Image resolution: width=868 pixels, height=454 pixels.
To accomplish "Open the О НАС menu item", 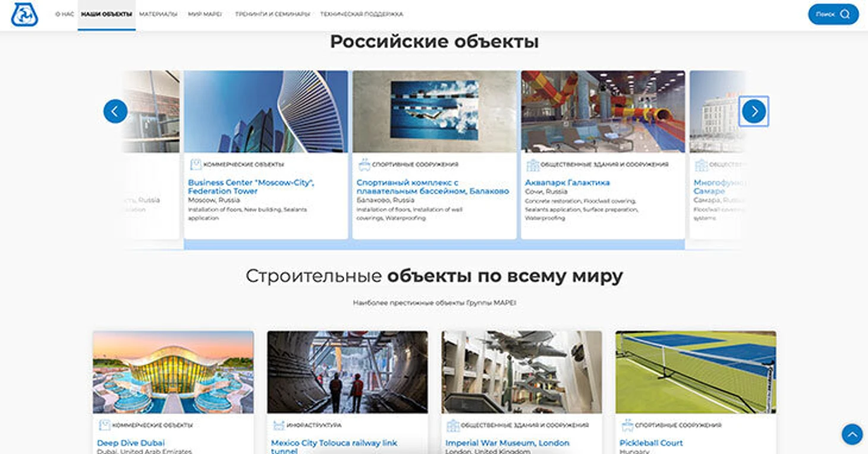I will 64,14.
